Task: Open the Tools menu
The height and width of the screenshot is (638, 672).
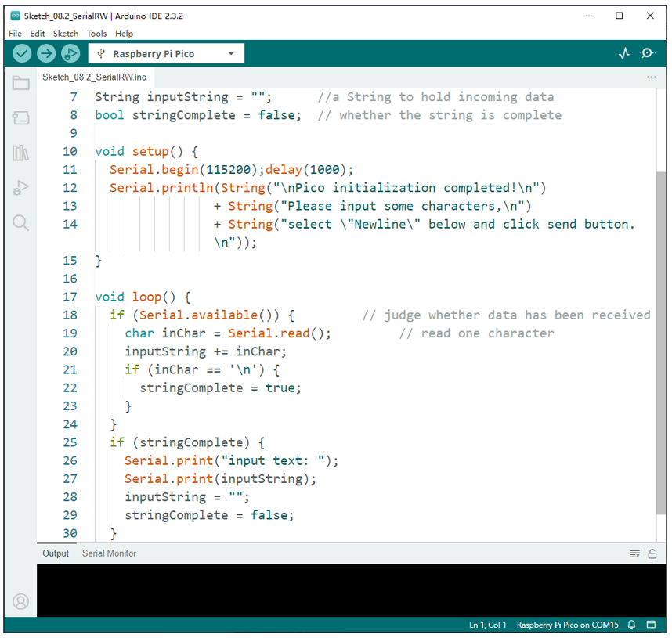Action: pos(96,34)
